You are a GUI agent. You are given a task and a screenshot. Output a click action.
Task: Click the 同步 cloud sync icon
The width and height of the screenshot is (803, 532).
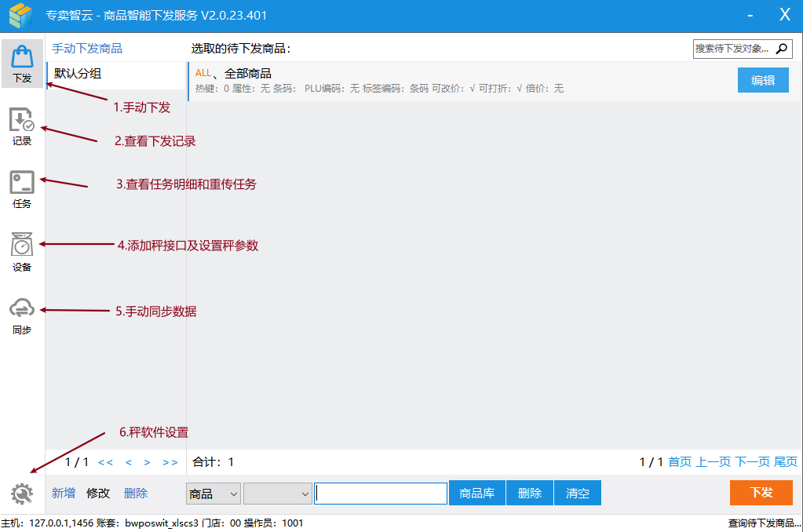pos(22,314)
